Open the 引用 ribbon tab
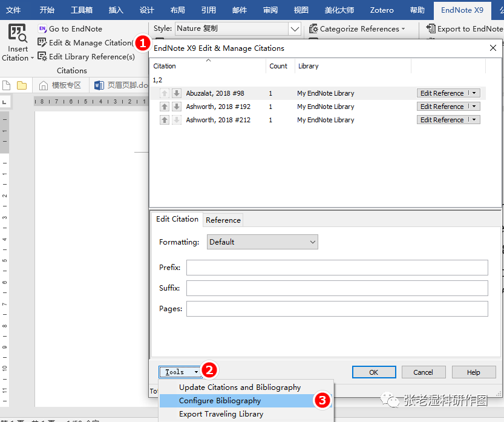Viewport: 504px width, 422px height. 209,10
